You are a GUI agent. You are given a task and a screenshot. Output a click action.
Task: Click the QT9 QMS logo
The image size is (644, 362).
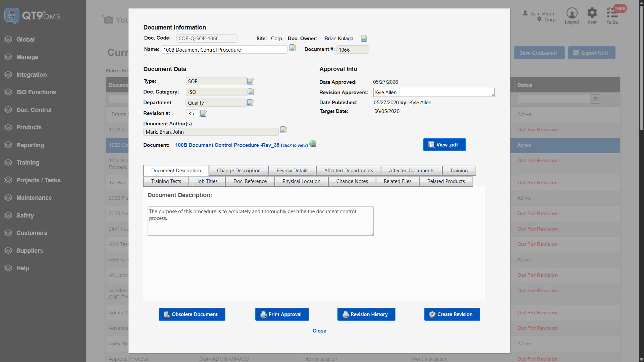[32, 15]
